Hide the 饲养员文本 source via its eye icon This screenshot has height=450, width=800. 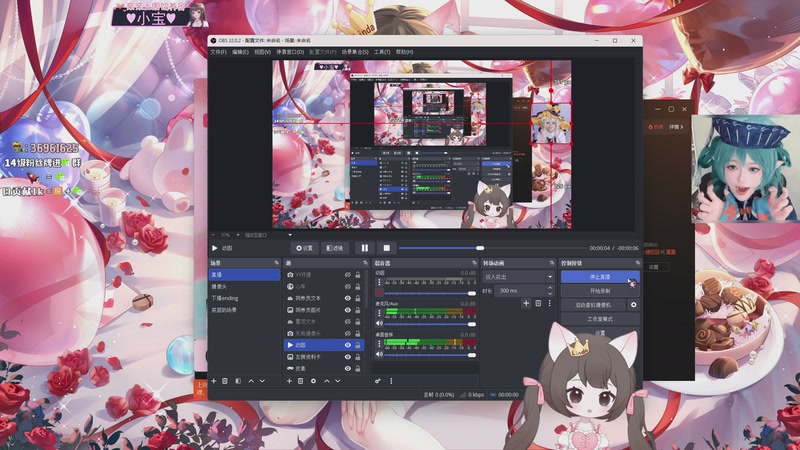point(347,298)
